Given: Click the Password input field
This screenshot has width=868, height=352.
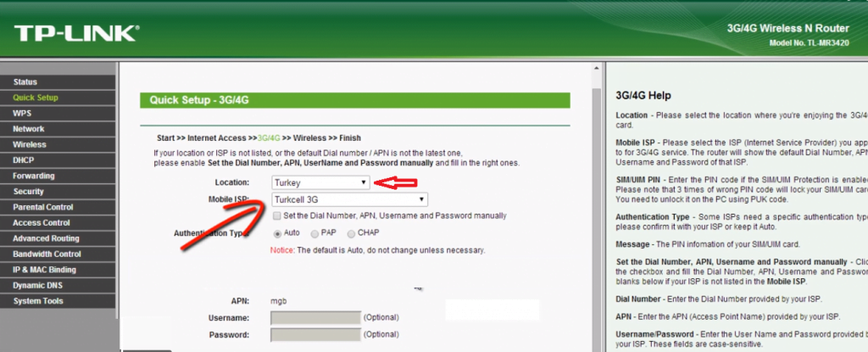Looking at the screenshot, I should click(x=315, y=335).
